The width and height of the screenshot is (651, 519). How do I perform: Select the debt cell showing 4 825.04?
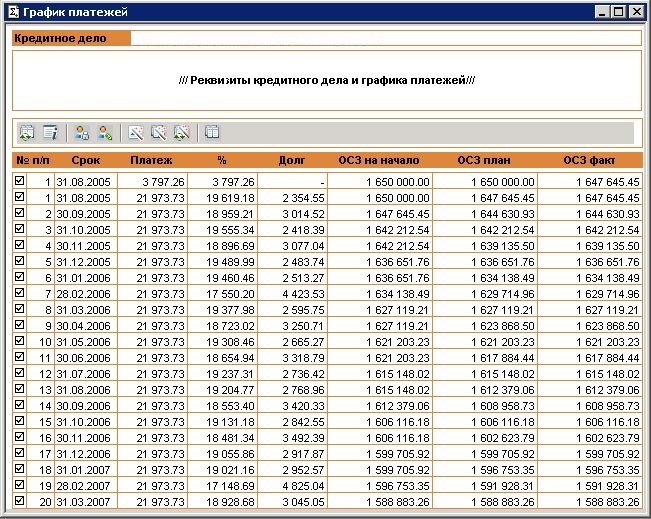(291, 485)
